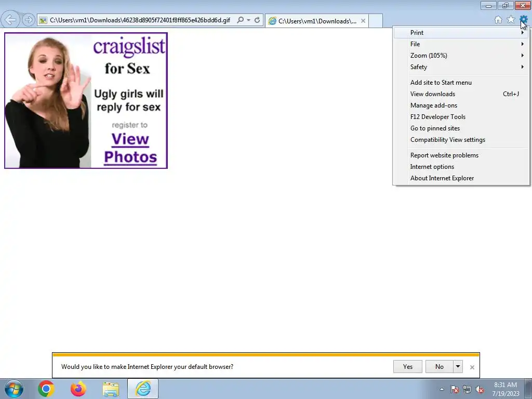
Task: Refresh the page with the reload icon
Action: pyautogui.click(x=257, y=20)
